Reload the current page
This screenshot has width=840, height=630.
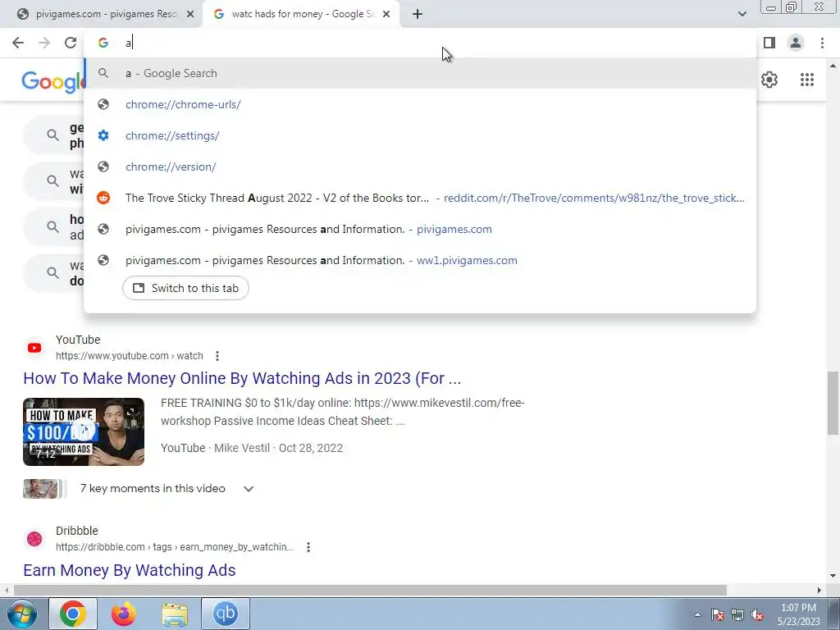[71, 43]
